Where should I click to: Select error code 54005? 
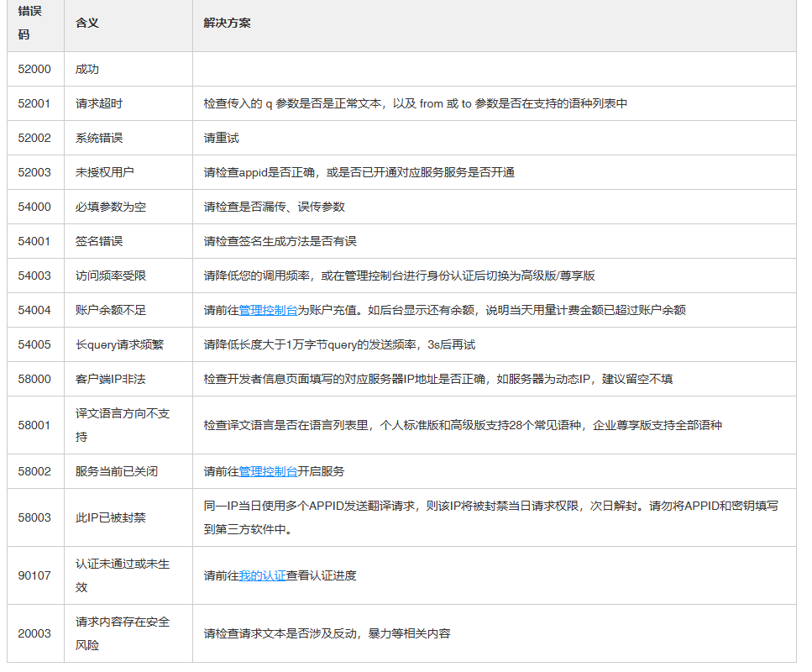pos(34,344)
